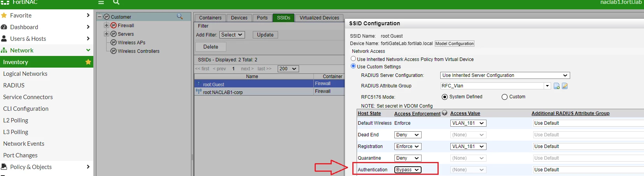The image size is (644, 176).
Task: Open the Add Filter Select dropdown
Action: click(x=232, y=35)
